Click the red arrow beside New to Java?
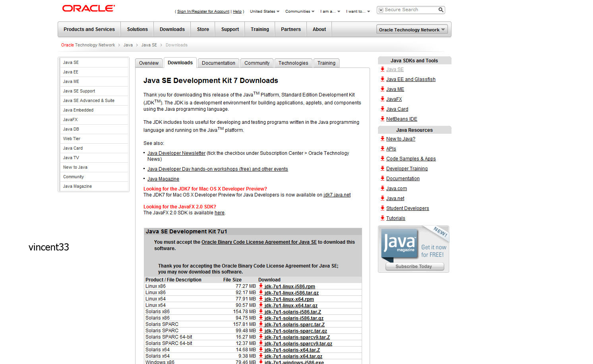Image resolution: width=593 pixels, height=364 pixels. [x=382, y=139]
